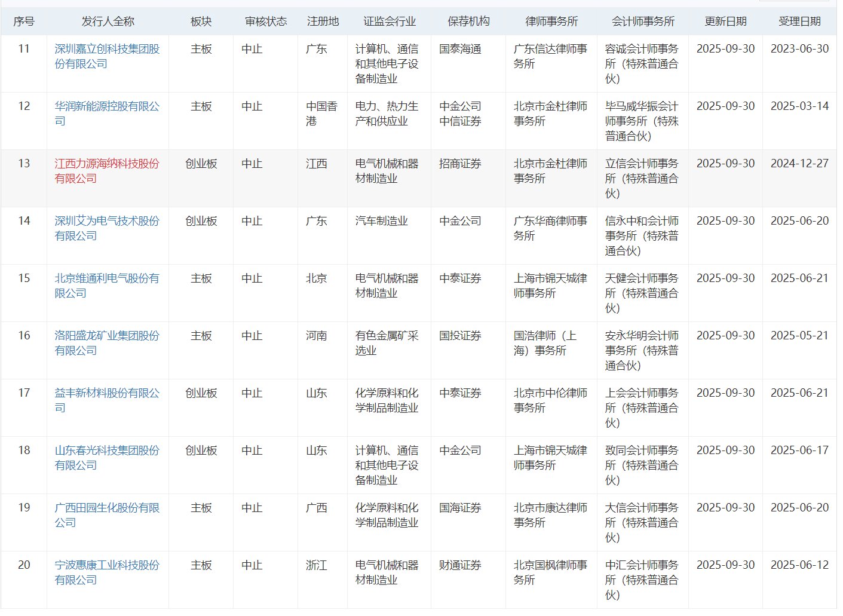Click the 证监会行业 column header
Viewport: 843px width, 616px height.
[x=390, y=22]
